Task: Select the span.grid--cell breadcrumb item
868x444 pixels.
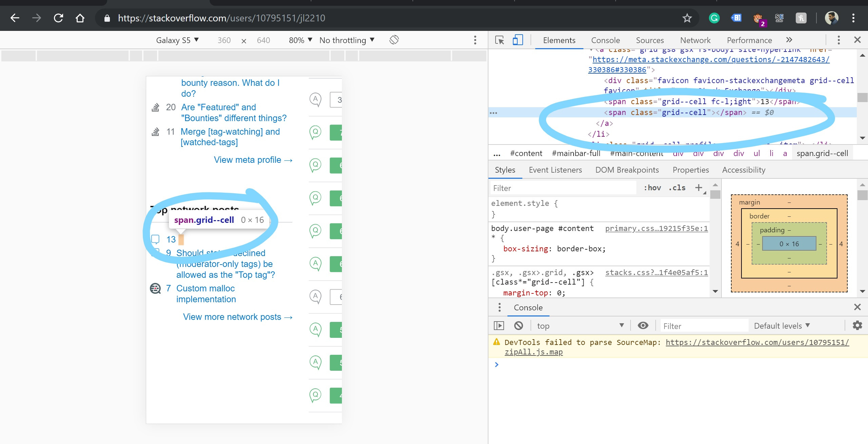Action: click(822, 154)
